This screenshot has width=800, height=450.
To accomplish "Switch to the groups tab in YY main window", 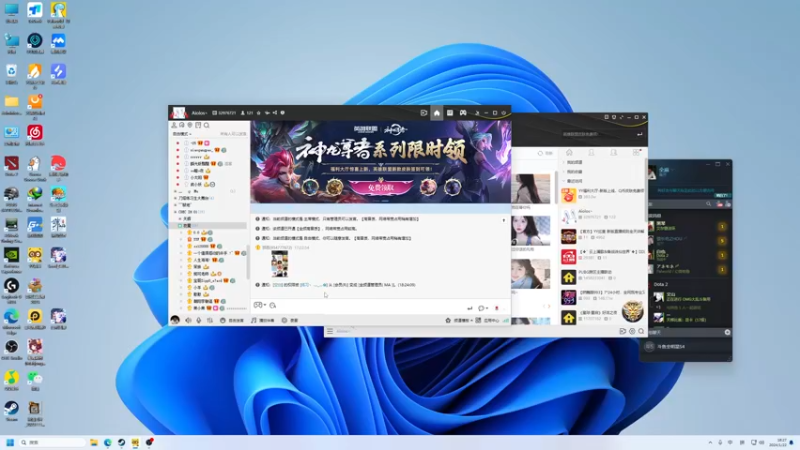I will pyautogui.click(x=614, y=153).
